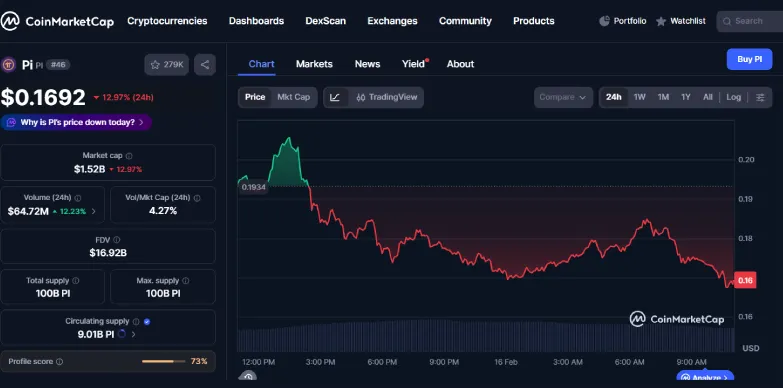This screenshot has width=783, height=388.
Task: Click circulating supply progress ring icon
Action: pyautogui.click(x=122, y=334)
